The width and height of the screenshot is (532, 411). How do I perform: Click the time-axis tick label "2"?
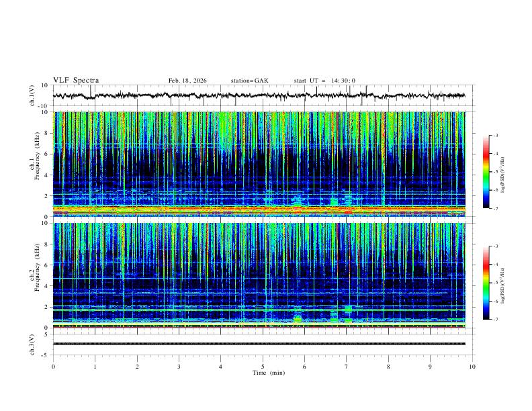pyautogui.click(x=137, y=367)
